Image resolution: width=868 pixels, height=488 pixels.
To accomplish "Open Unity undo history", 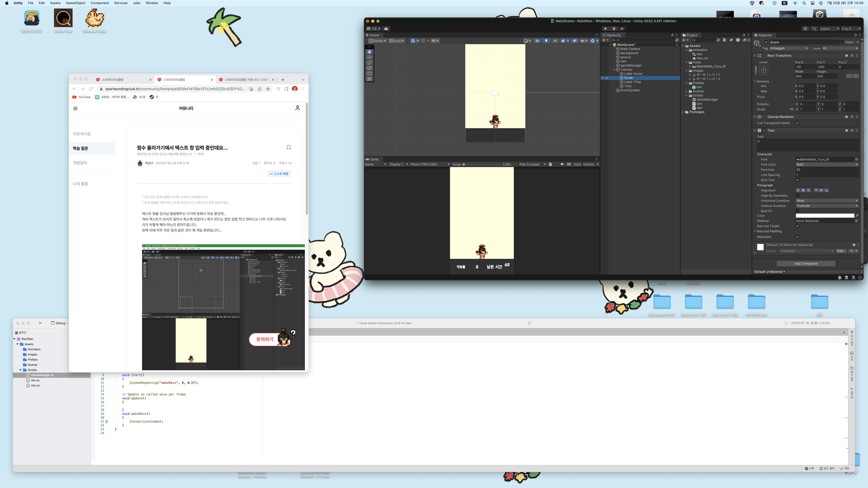I will (805, 29).
